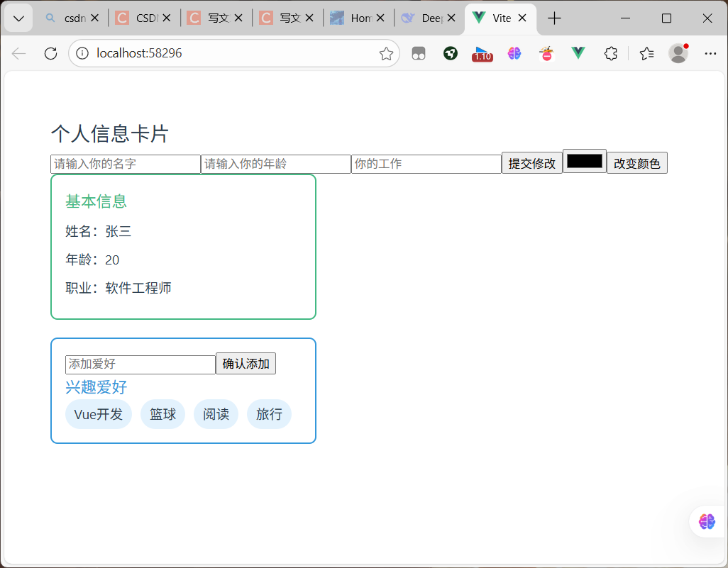Open the tab search chevron dropdown
728x568 pixels.
[x=18, y=18]
